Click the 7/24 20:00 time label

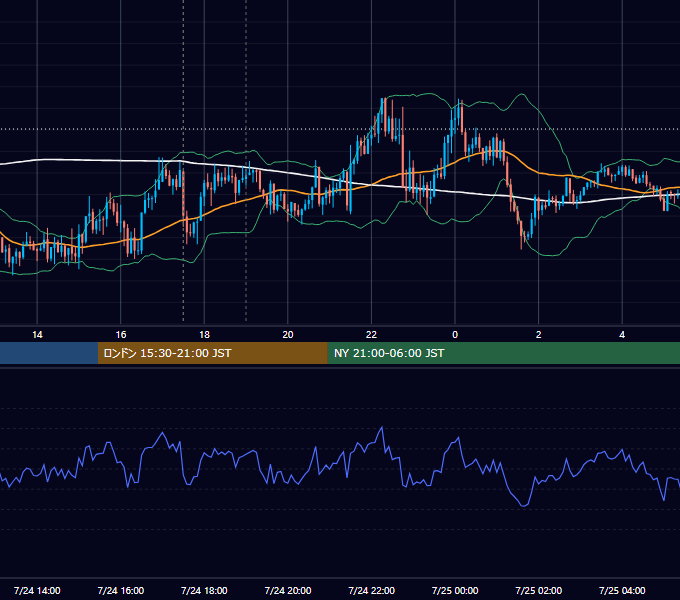tap(288, 590)
